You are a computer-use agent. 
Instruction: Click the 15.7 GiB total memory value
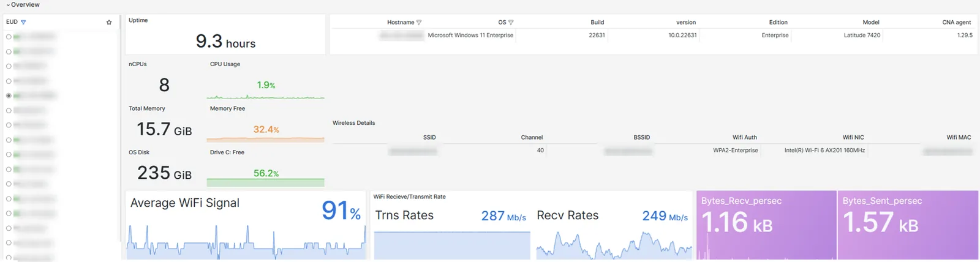point(164,129)
